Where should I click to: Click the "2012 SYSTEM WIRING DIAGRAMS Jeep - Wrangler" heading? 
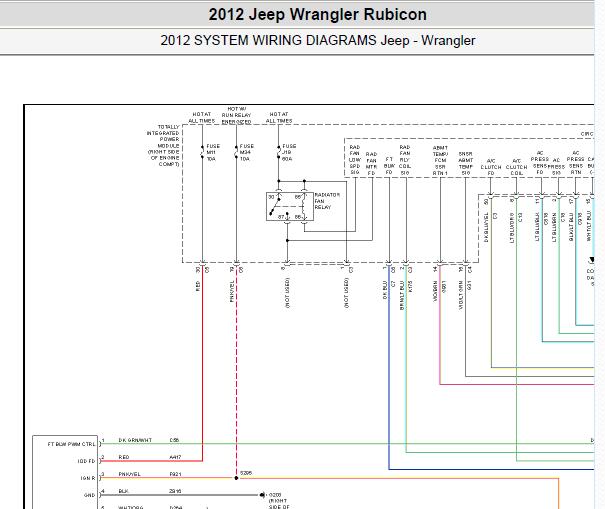click(x=318, y=41)
